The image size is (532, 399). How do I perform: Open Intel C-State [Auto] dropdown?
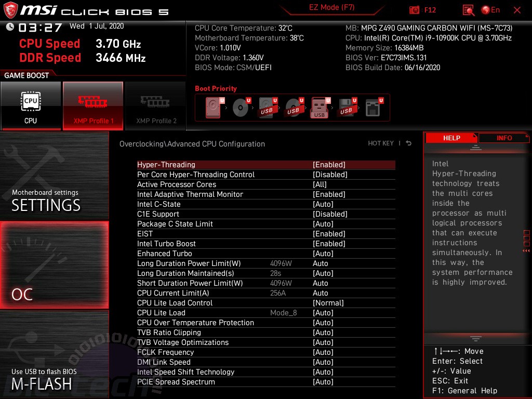[323, 204]
